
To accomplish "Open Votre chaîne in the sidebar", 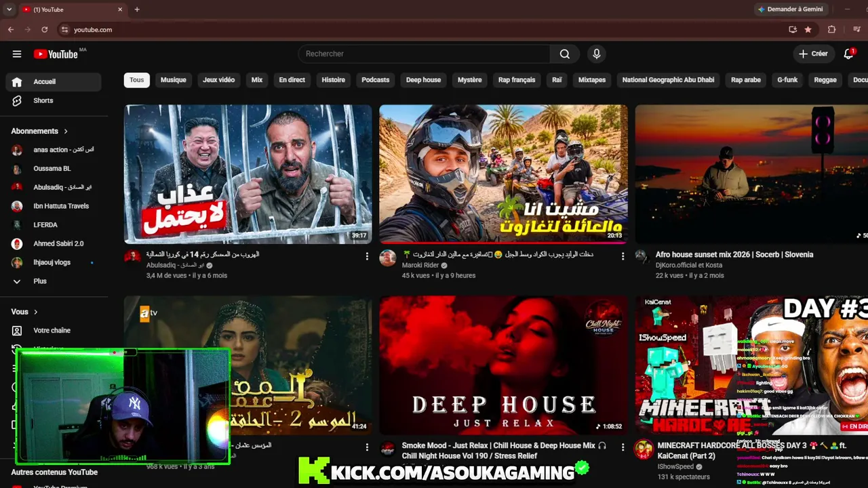I will click(54, 331).
